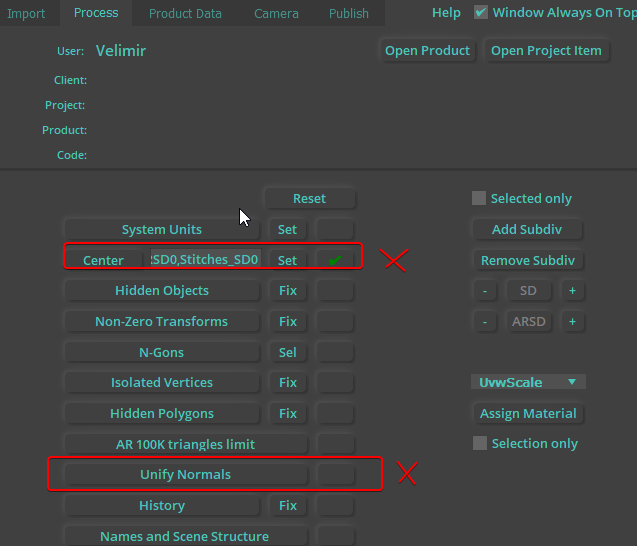
Task: Click the Add Subdiv button
Action: 527,230
